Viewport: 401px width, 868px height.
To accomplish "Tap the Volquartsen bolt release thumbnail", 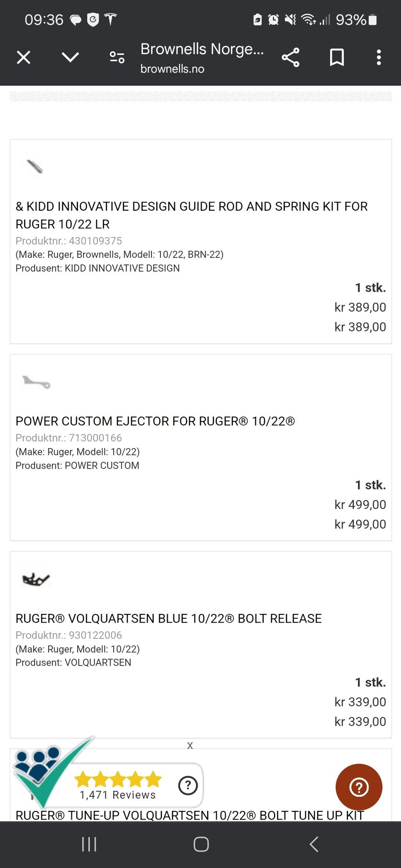I will [36, 579].
